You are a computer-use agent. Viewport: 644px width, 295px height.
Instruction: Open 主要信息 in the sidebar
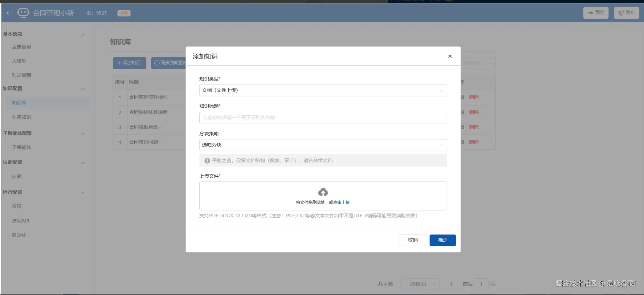coord(22,47)
